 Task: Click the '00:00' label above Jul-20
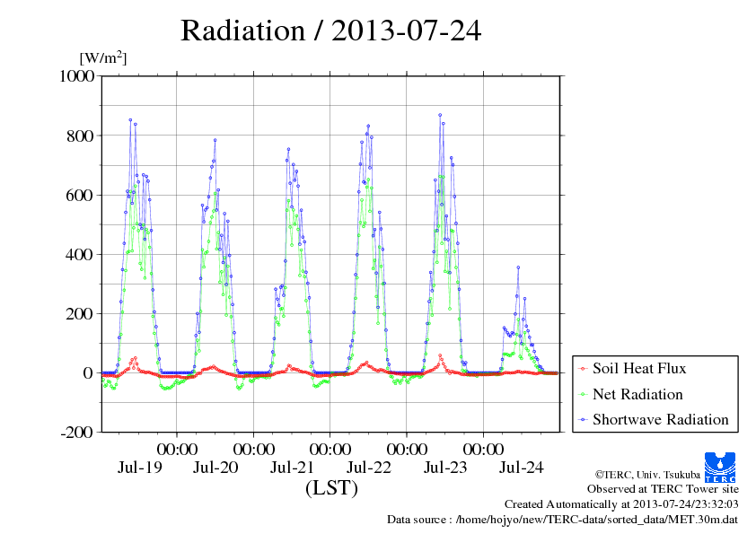pyautogui.click(x=177, y=449)
